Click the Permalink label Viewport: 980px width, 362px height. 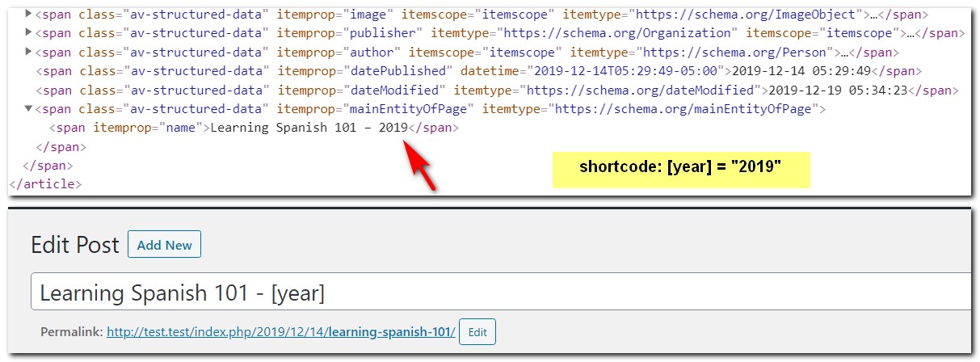pos(71,332)
